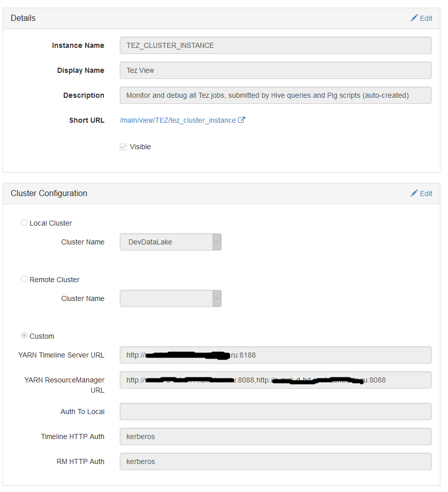Click the dropdown arrow on DevDataLake selector
448x492 pixels.
coord(216,242)
